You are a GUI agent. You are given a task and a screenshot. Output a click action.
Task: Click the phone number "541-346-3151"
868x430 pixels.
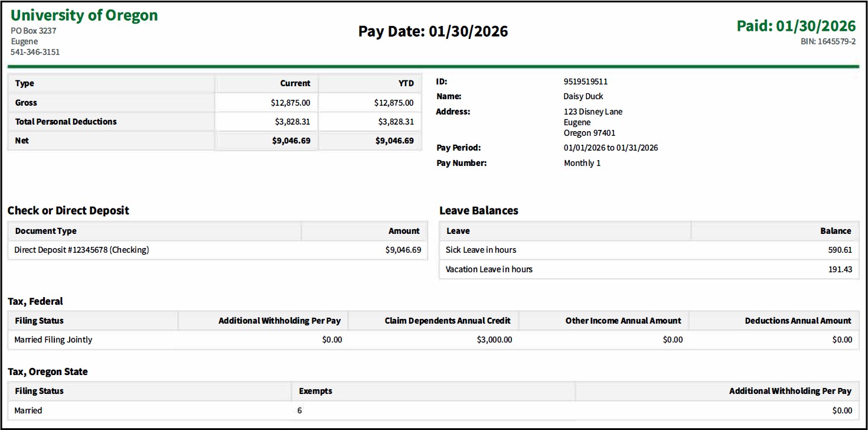pyautogui.click(x=35, y=52)
